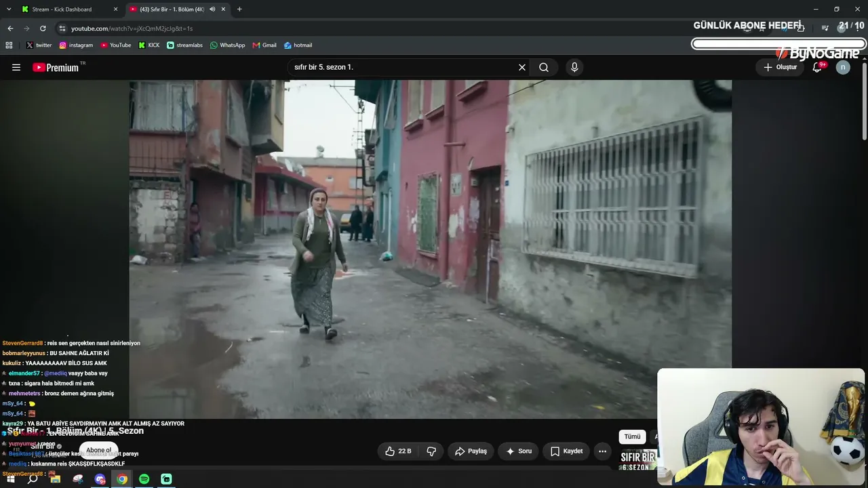Viewport: 868px width, 488px height.
Task: Open the twitter bookmark
Action: pos(39,45)
